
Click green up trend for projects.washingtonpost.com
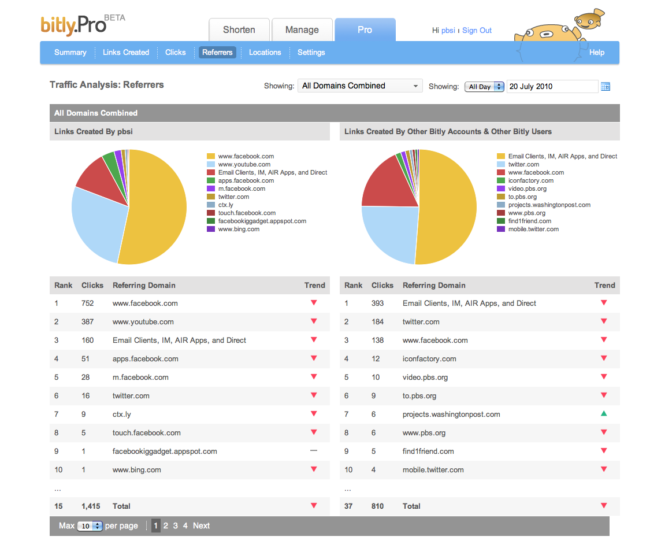pyautogui.click(x=604, y=413)
